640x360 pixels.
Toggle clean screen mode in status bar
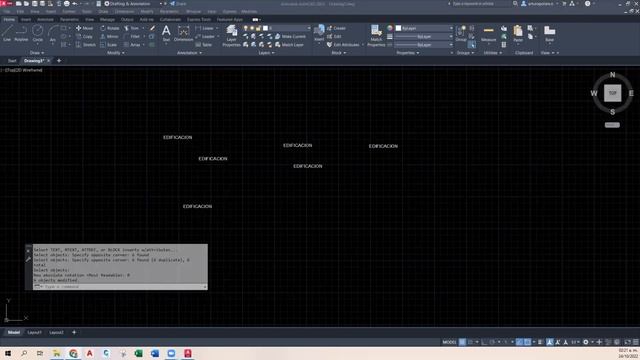pos(628,342)
